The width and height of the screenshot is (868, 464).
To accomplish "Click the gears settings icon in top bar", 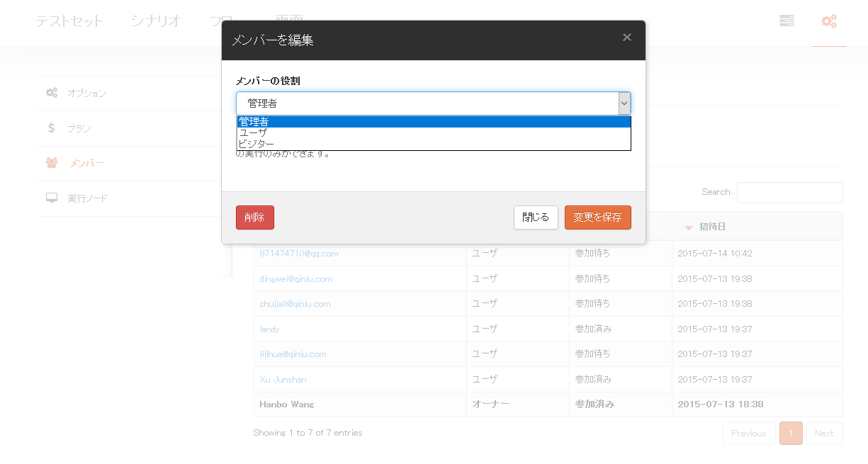I will click(828, 21).
